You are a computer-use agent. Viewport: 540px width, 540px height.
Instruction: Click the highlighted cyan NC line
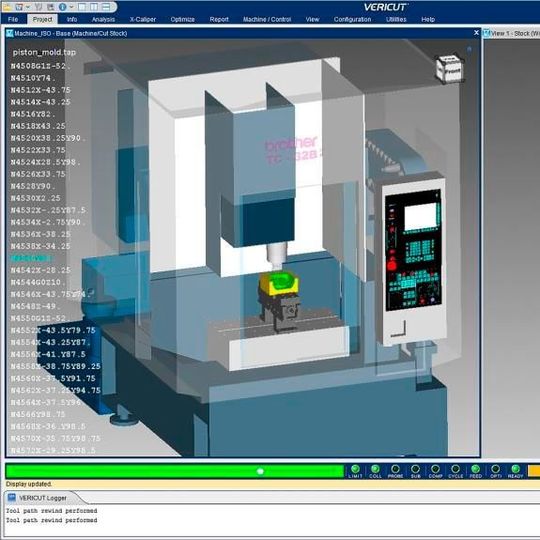pyautogui.click(x=31, y=258)
